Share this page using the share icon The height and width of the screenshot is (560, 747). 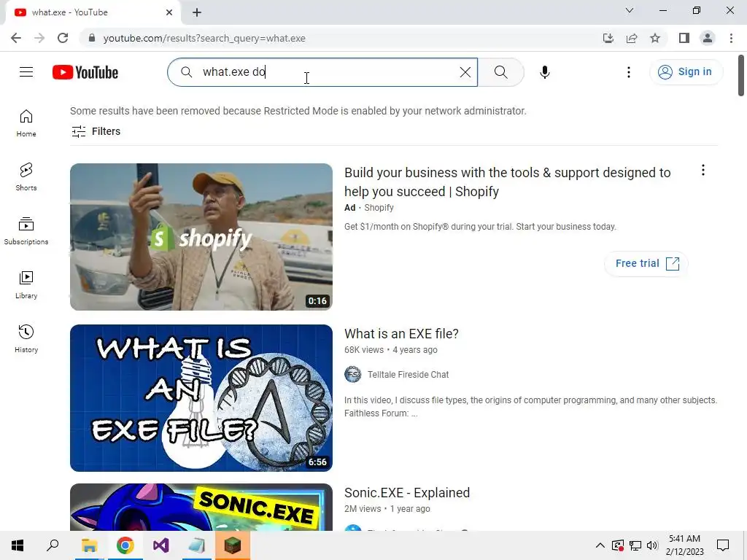632,38
